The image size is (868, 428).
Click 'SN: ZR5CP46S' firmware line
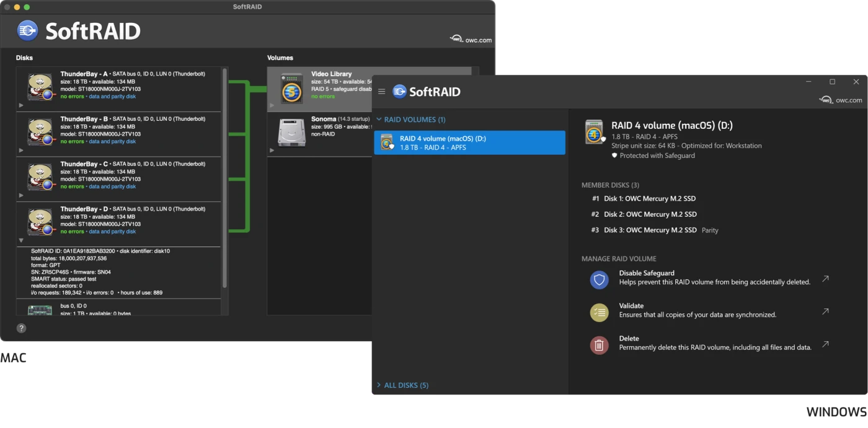[71, 272]
